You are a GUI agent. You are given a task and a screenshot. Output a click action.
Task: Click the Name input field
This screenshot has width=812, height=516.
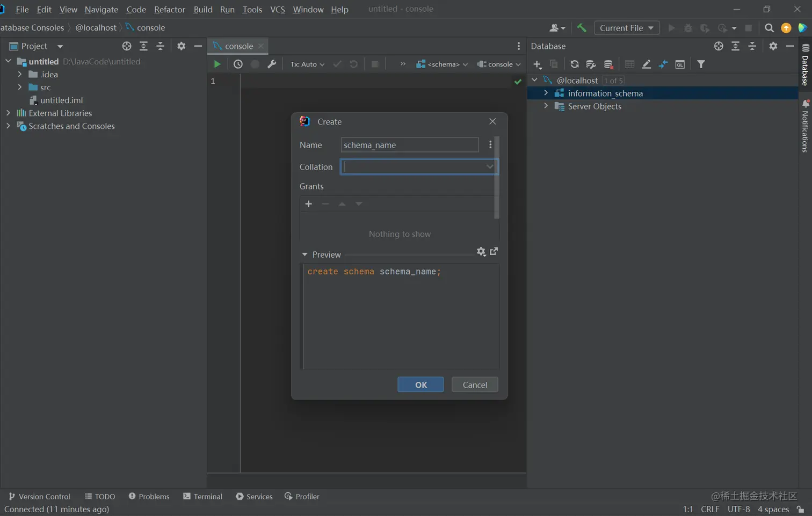[409, 145]
